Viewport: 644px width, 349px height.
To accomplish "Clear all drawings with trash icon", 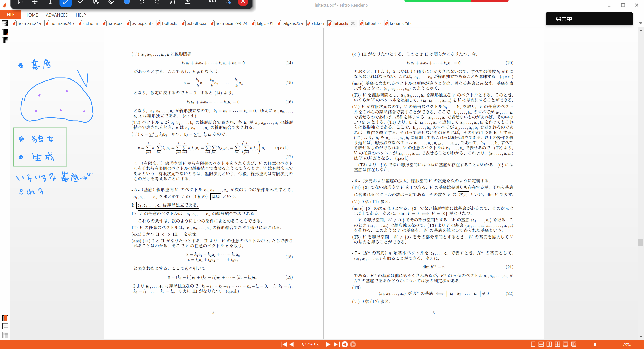I will tap(172, 2).
